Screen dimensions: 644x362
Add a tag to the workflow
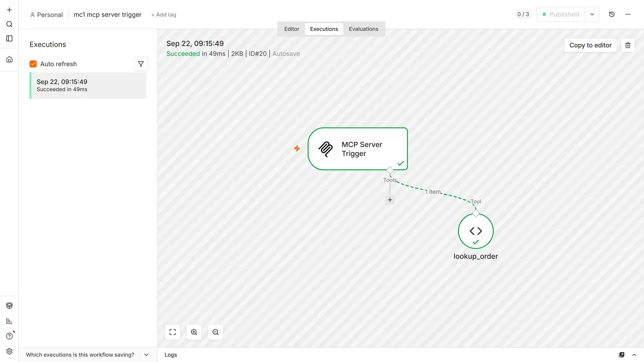(x=164, y=15)
